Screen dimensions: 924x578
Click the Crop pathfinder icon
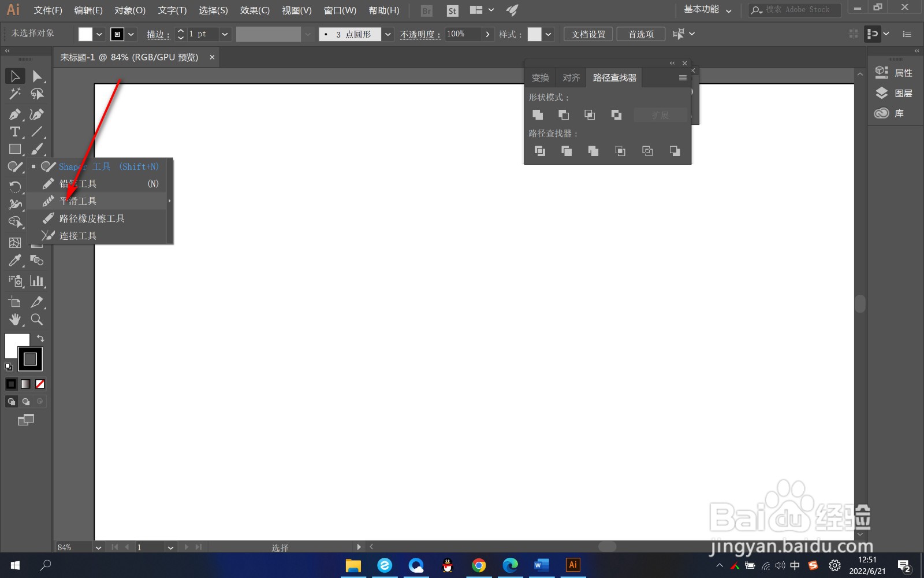click(x=620, y=151)
